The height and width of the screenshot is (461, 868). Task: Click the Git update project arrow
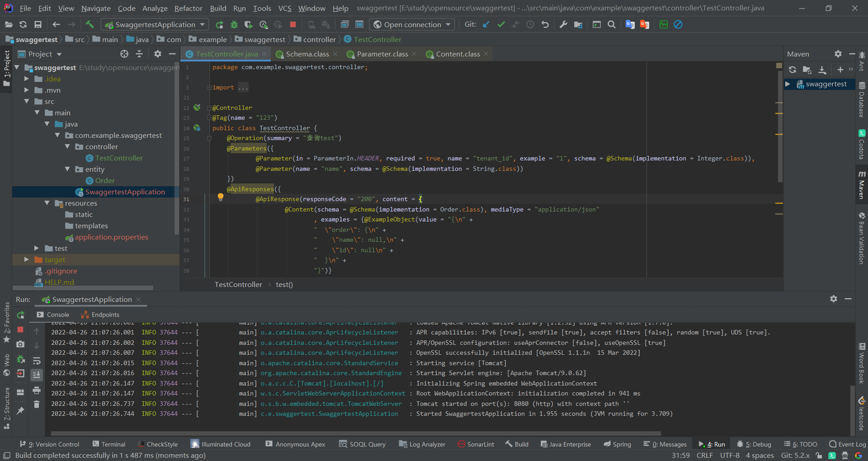tap(486, 24)
